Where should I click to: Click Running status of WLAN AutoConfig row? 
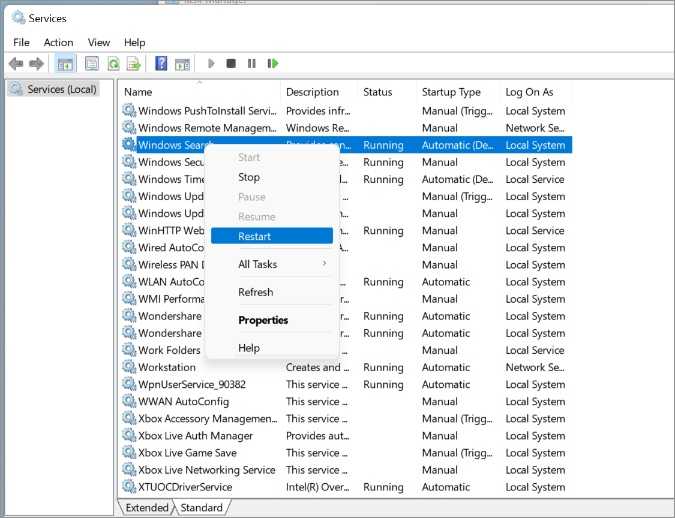pyautogui.click(x=383, y=282)
